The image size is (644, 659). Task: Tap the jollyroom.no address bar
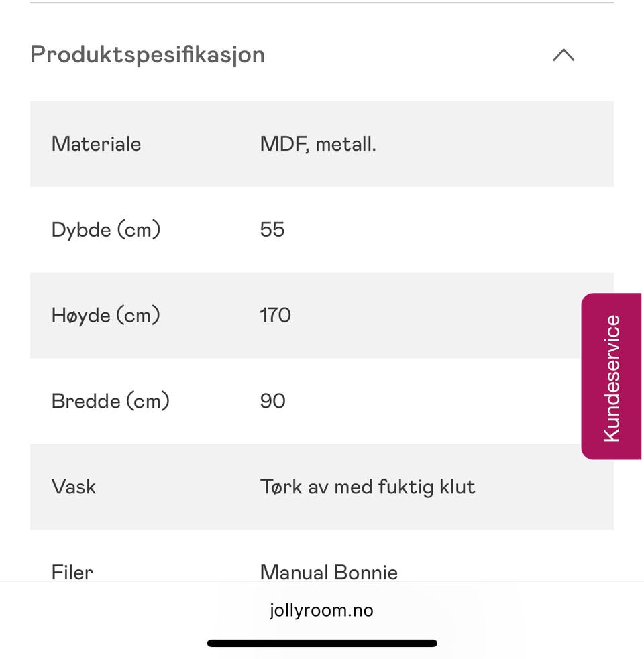321,610
